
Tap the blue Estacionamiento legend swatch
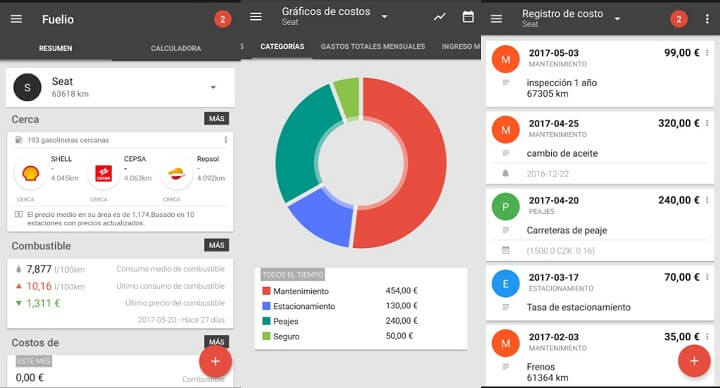coord(266,306)
